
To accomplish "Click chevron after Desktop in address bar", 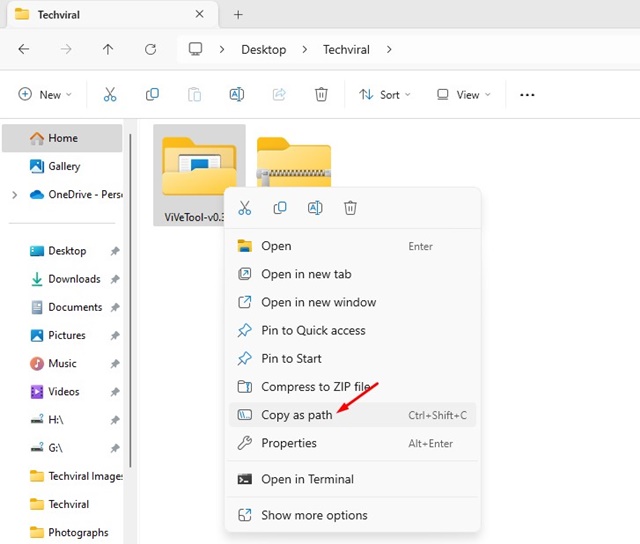I will pyautogui.click(x=304, y=49).
